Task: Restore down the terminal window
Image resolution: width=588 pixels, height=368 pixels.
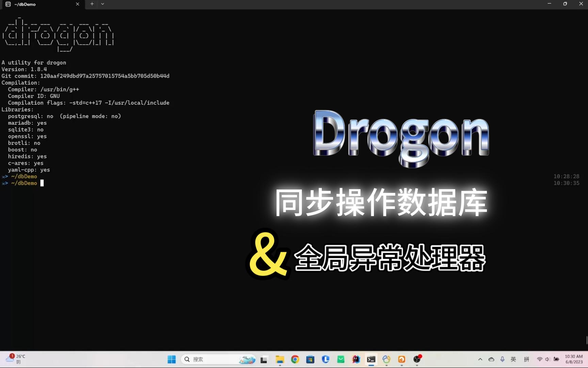Action: [x=565, y=4]
